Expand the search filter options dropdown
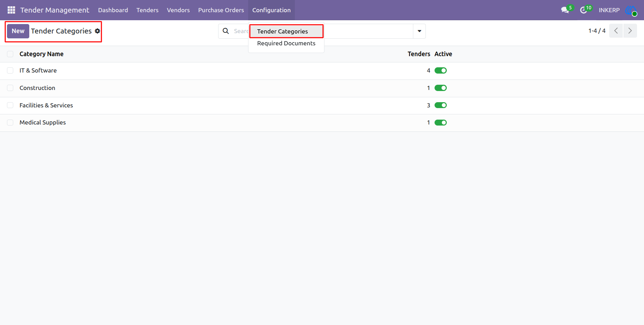644x325 pixels. click(x=419, y=31)
